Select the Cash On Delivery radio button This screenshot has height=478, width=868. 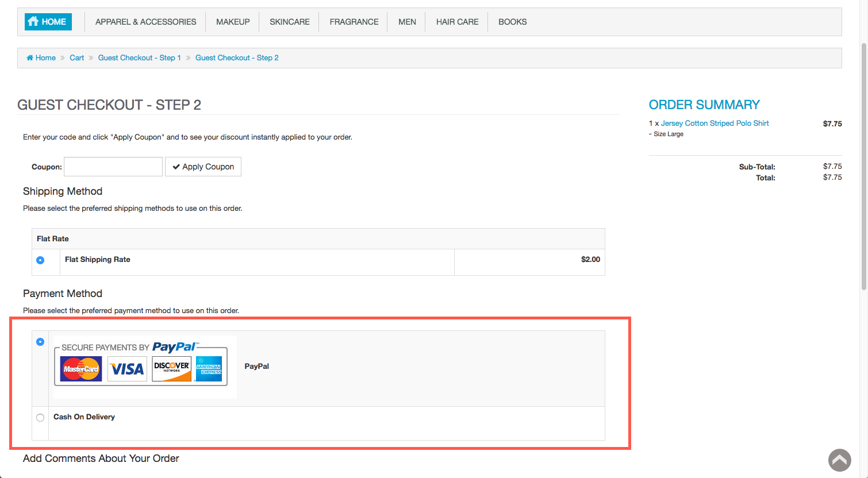[40, 418]
